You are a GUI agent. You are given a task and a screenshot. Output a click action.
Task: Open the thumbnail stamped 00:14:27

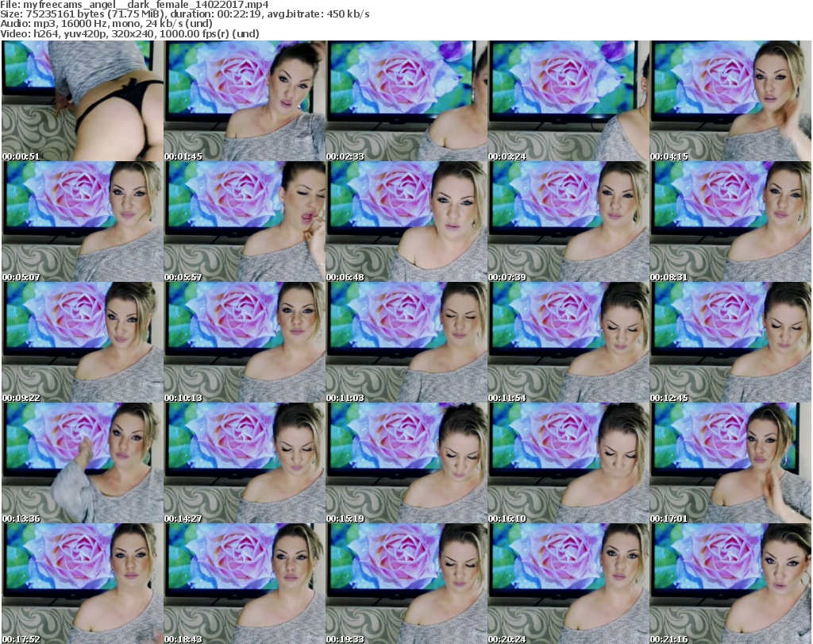pos(245,463)
